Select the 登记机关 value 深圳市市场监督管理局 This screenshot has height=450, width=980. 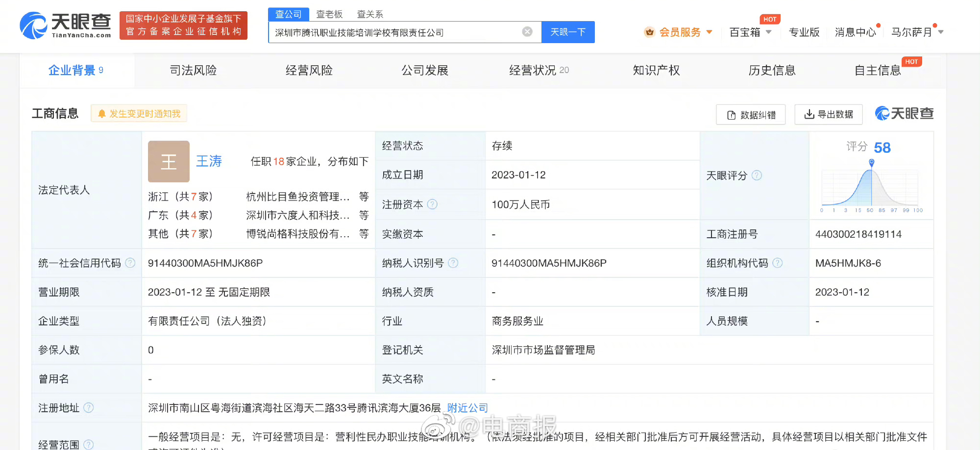[x=543, y=350]
